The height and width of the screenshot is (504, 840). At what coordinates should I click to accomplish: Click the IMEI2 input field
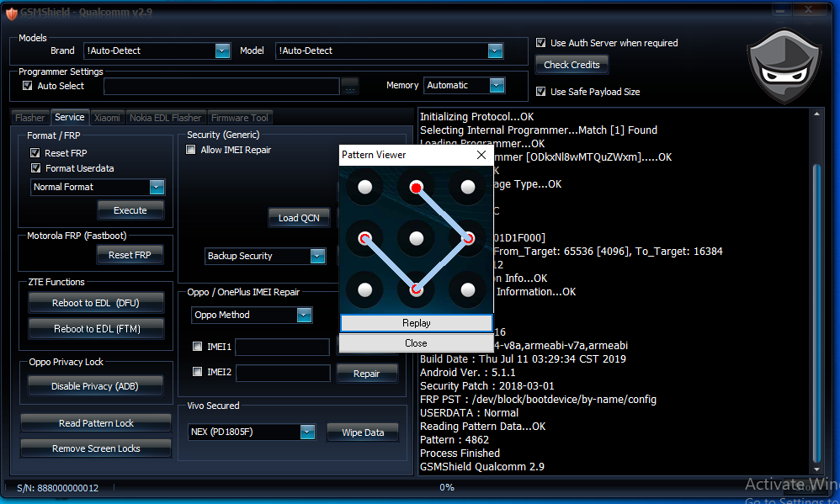click(x=282, y=372)
